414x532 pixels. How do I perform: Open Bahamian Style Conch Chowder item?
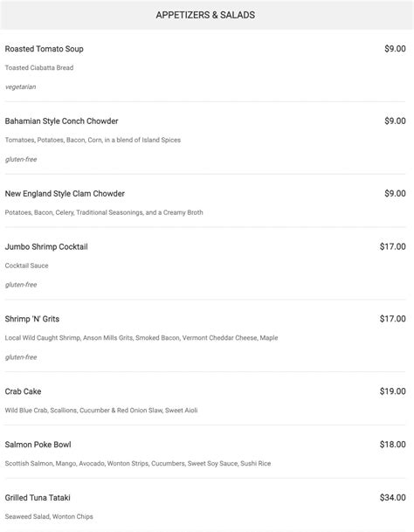pos(61,121)
